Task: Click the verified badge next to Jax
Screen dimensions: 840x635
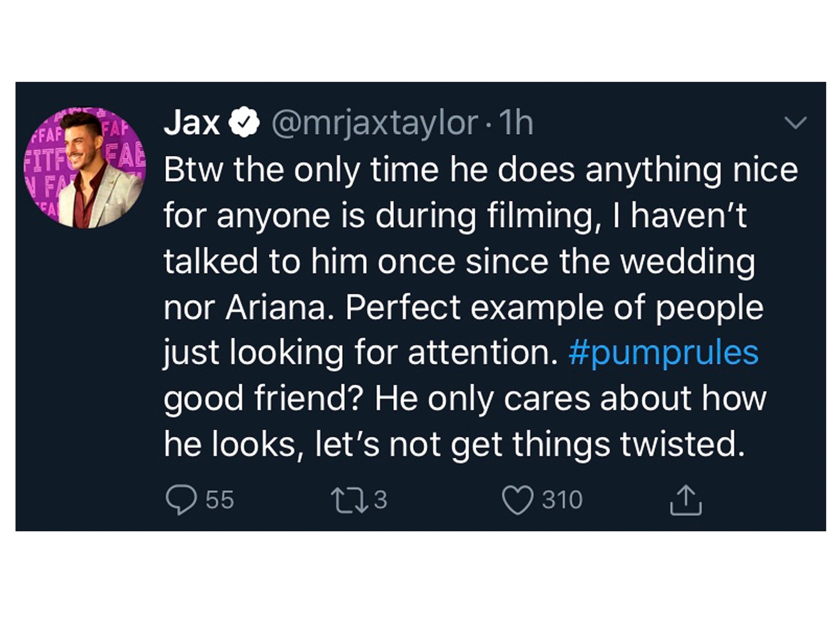Action: click(x=245, y=123)
